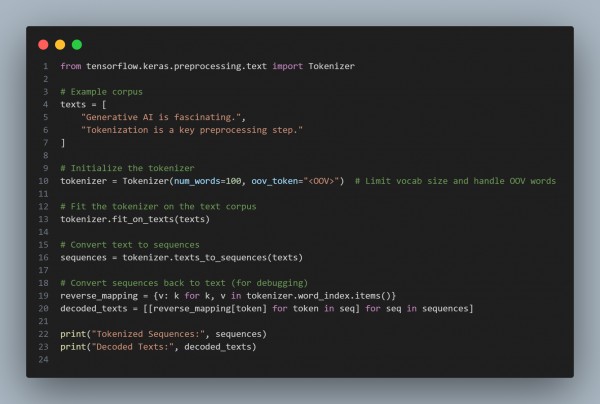Click the '# Example corpus' comment
The image size is (600, 404).
101,92
